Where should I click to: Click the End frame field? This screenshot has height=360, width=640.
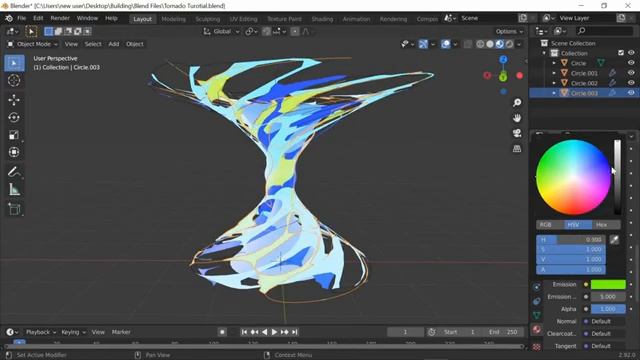(x=503, y=332)
